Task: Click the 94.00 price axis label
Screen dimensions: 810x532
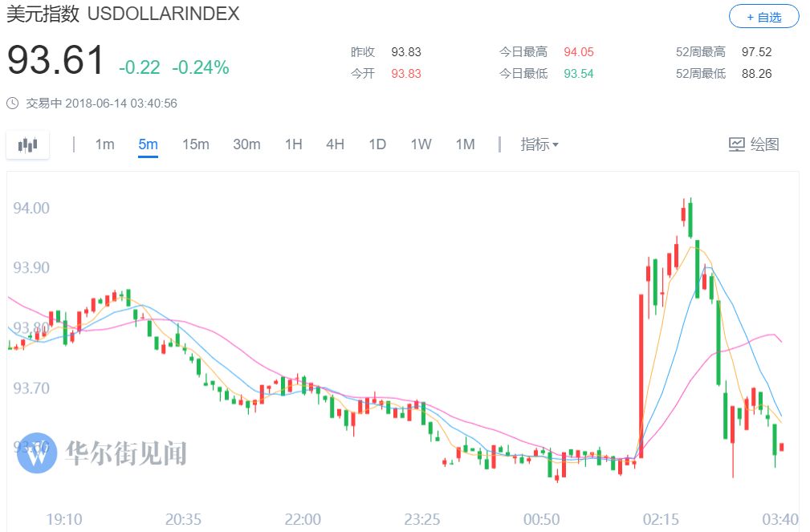Action: tap(31, 208)
